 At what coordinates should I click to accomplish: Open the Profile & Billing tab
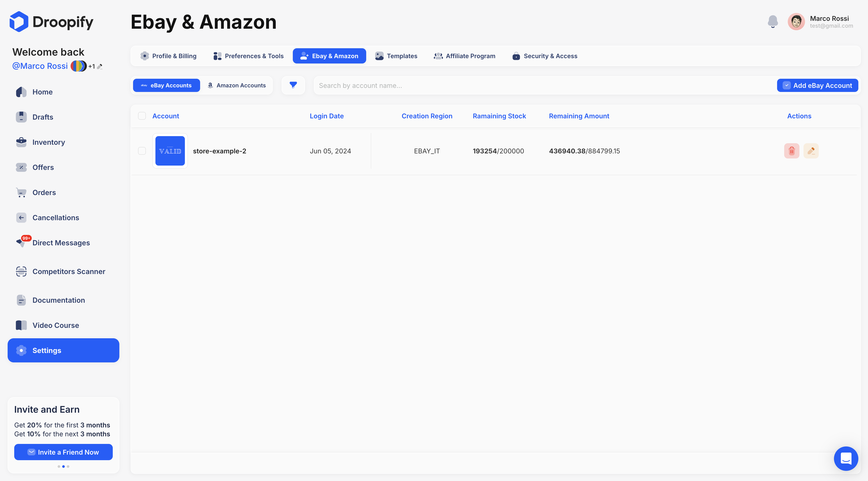pos(168,56)
